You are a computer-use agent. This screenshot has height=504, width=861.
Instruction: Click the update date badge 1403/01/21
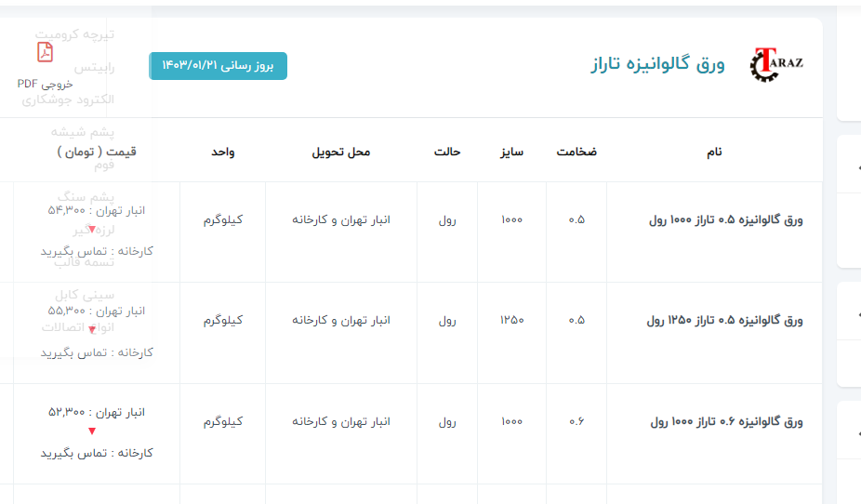[218, 66]
